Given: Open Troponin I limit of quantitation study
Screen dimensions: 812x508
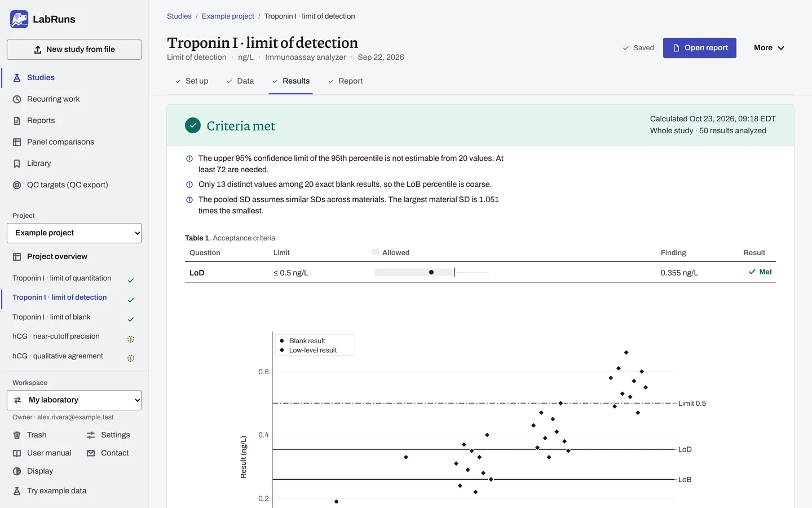Looking at the screenshot, I should click(x=62, y=278).
